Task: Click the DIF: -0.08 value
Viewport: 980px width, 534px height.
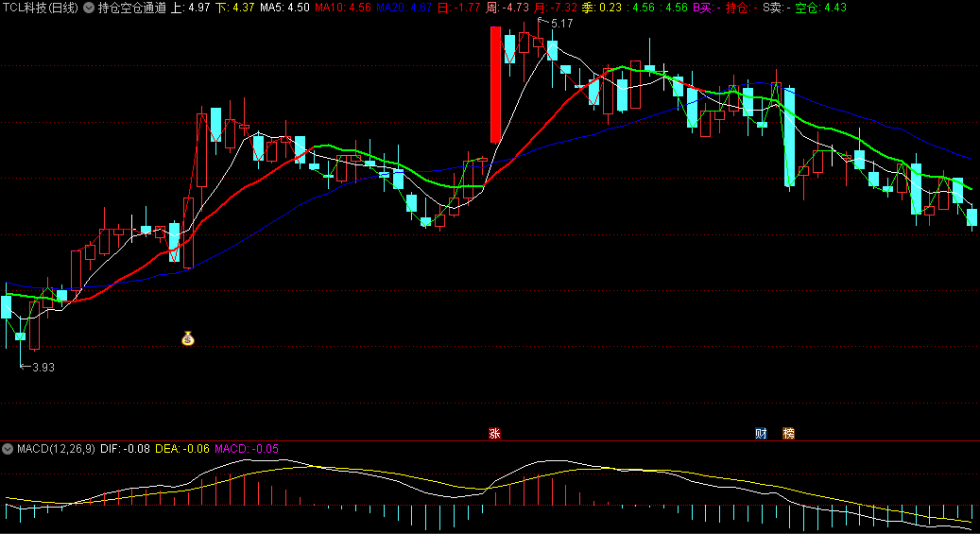Action: coord(125,448)
